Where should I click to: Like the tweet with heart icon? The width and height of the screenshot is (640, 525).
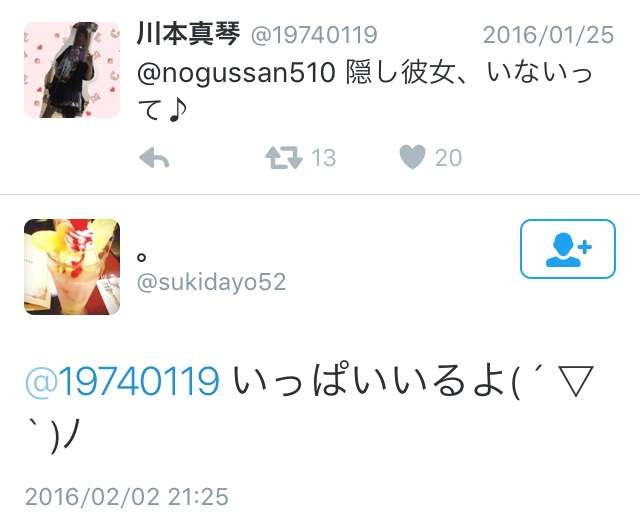click(x=412, y=157)
